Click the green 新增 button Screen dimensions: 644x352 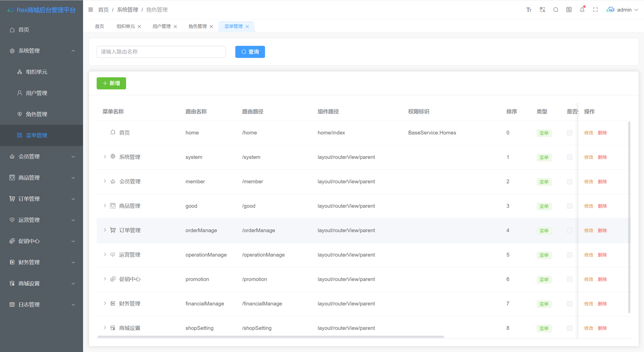(x=111, y=83)
